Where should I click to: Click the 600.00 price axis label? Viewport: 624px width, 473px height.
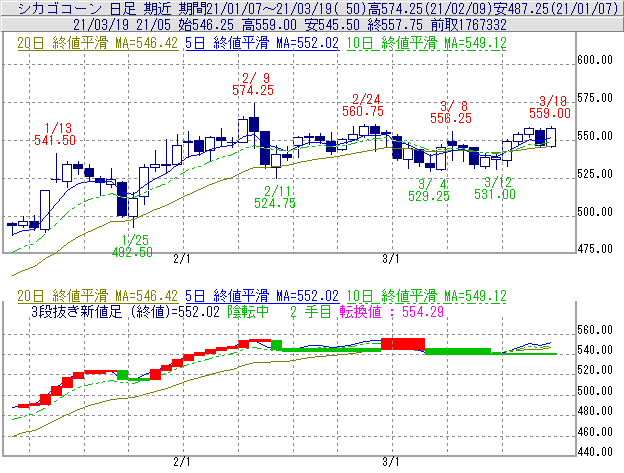click(x=595, y=60)
